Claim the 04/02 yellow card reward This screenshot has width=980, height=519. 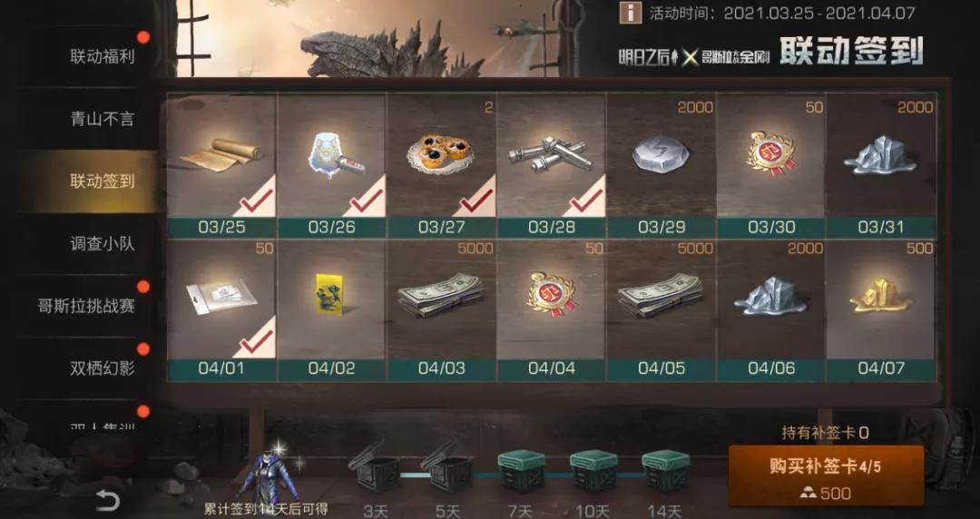pyautogui.click(x=331, y=310)
